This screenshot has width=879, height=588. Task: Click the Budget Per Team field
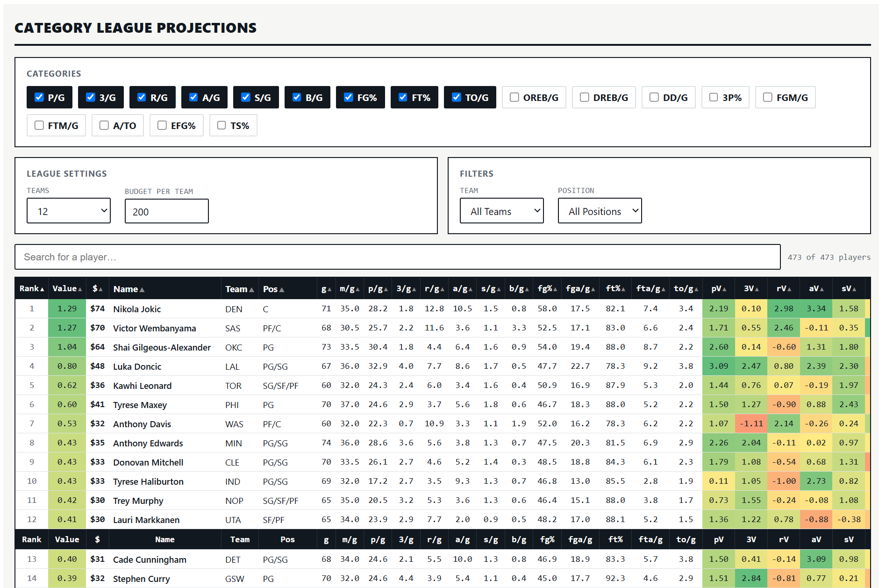[x=167, y=211]
